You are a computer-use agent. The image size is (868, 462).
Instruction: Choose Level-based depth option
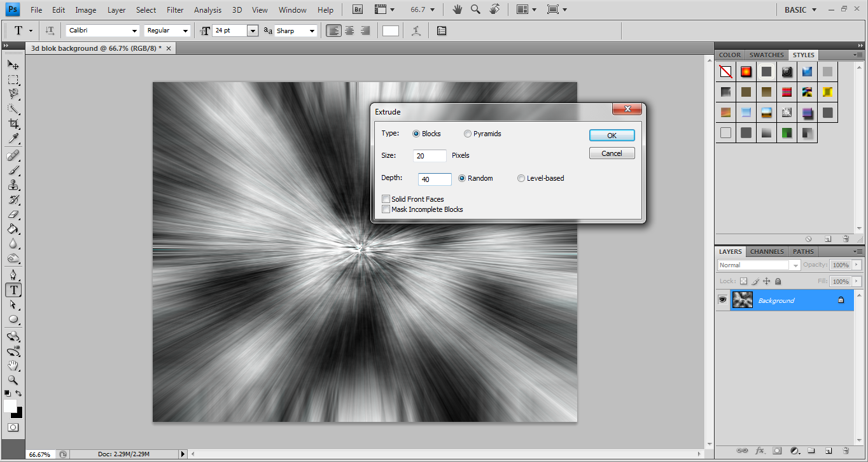click(521, 178)
